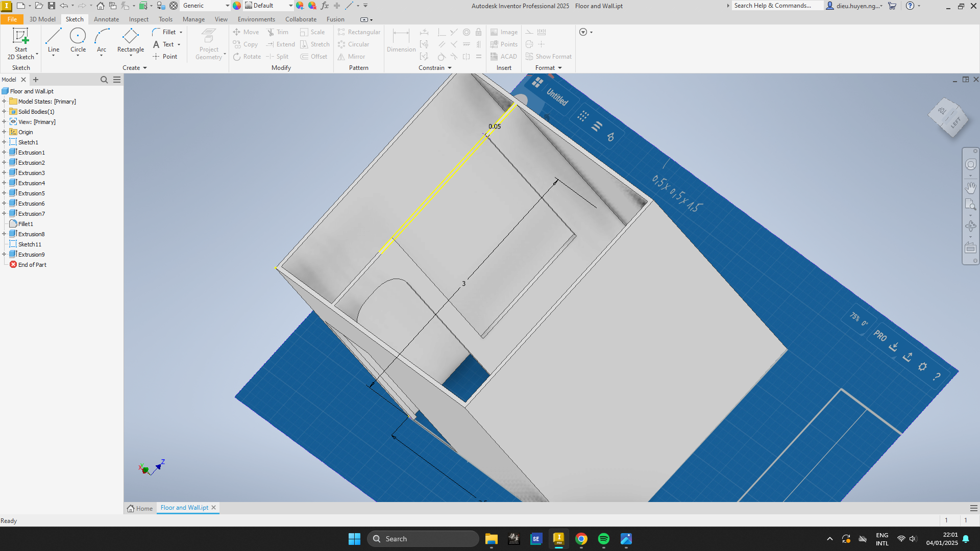Select the Pan hand tool
Image resolution: width=980 pixels, height=551 pixels.
click(970, 187)
